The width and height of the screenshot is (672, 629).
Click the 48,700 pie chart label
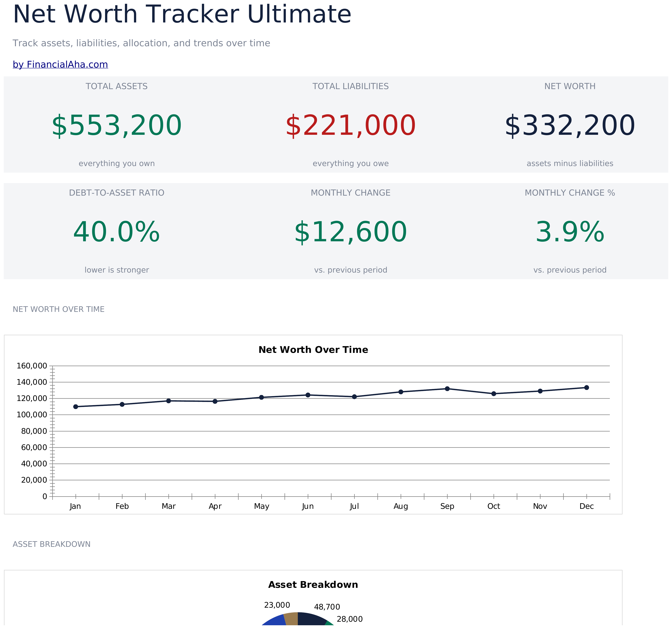[x=327, y=607]
